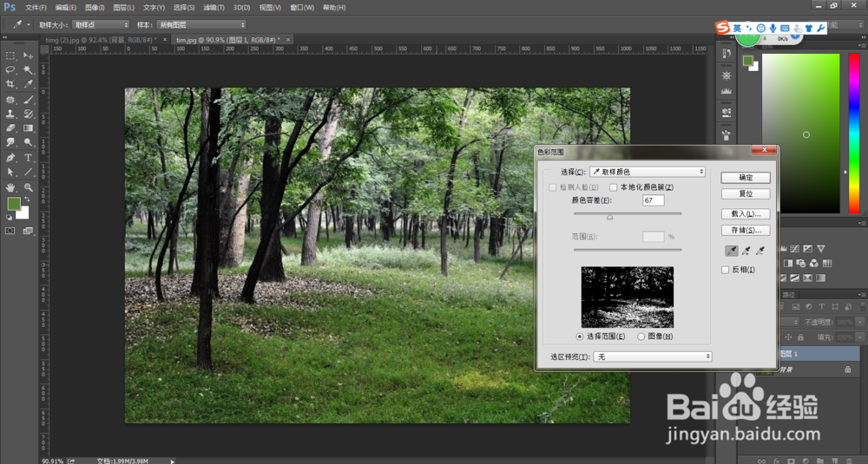The width and height of the screenshot is (868, 464).
Task: Choose the Subtract from Sample eyedropper
Action: point(760,251)
